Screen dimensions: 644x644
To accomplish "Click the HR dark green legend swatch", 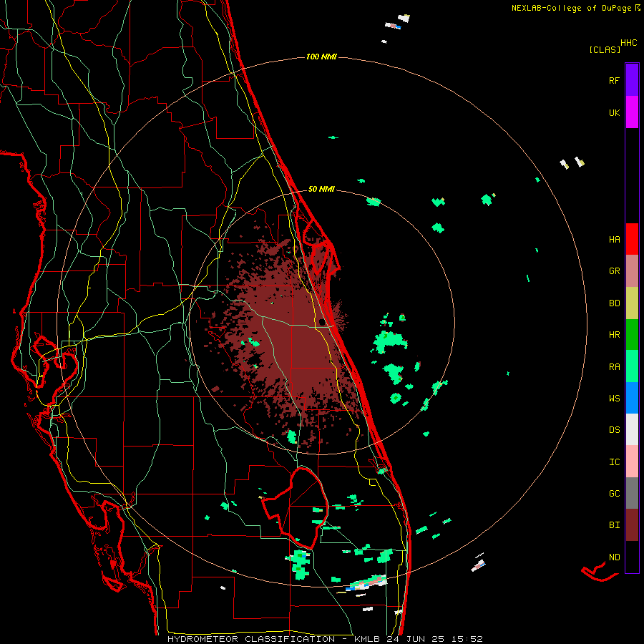I will tap(632, 334).
